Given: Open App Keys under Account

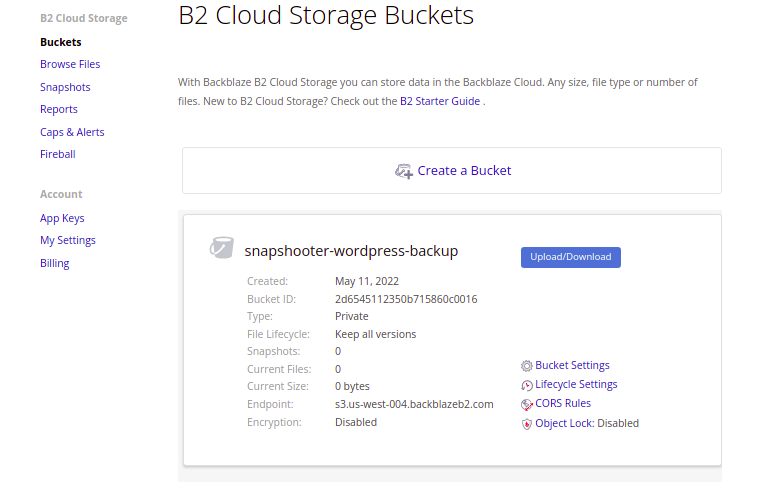Looking at the screenshot, I should coord(62,218).
